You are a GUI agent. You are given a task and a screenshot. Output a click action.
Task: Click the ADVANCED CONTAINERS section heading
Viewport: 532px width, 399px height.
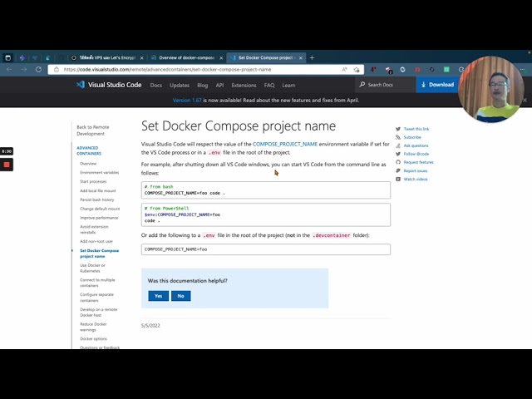pos(89,150)
